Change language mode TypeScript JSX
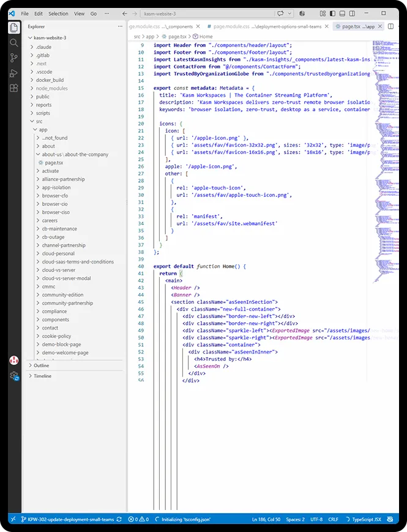 click(x=367, y=519)
